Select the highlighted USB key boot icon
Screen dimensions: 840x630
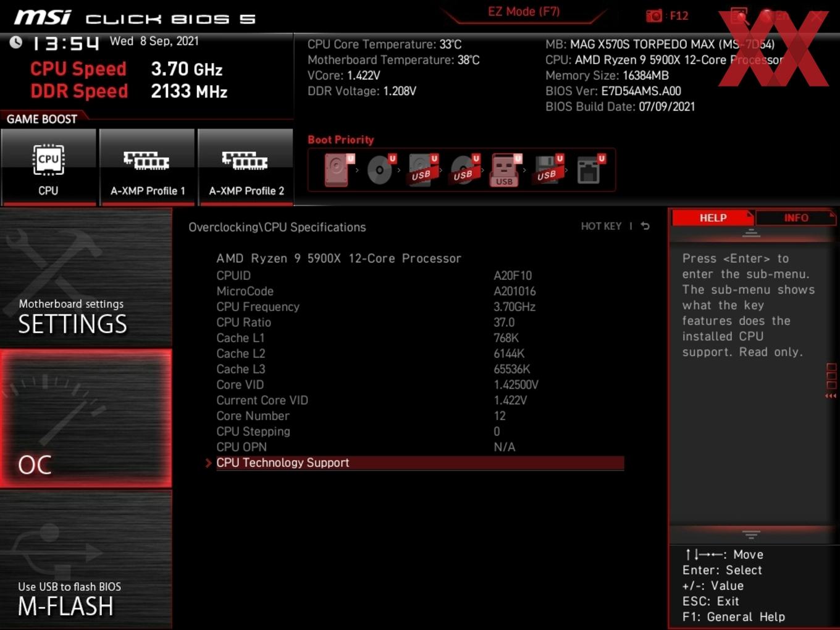(505, 170)
